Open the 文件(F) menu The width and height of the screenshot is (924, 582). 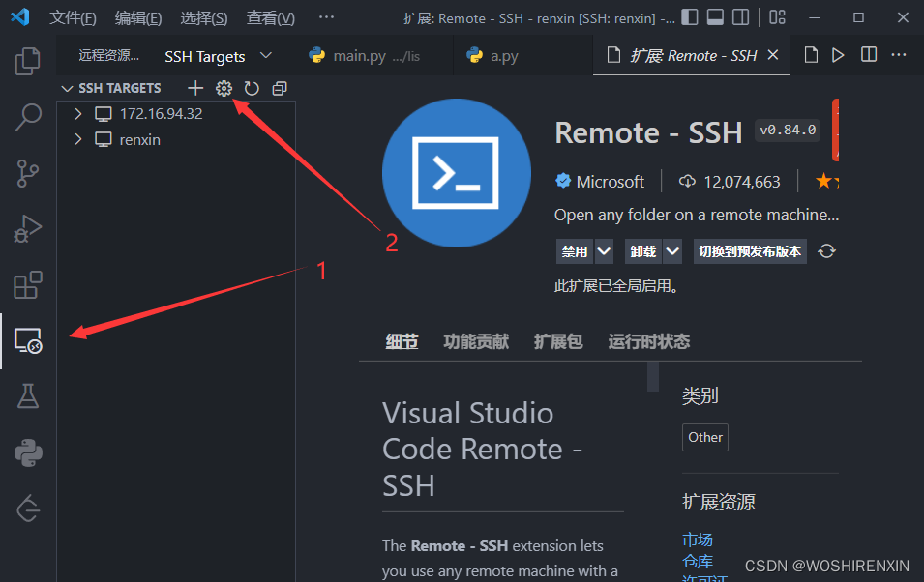point(73,18)
